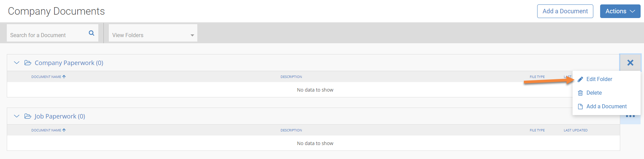644x159 pixels.
Task: Open the Company Paperwork (0) folder link
Action: (69, 63)
